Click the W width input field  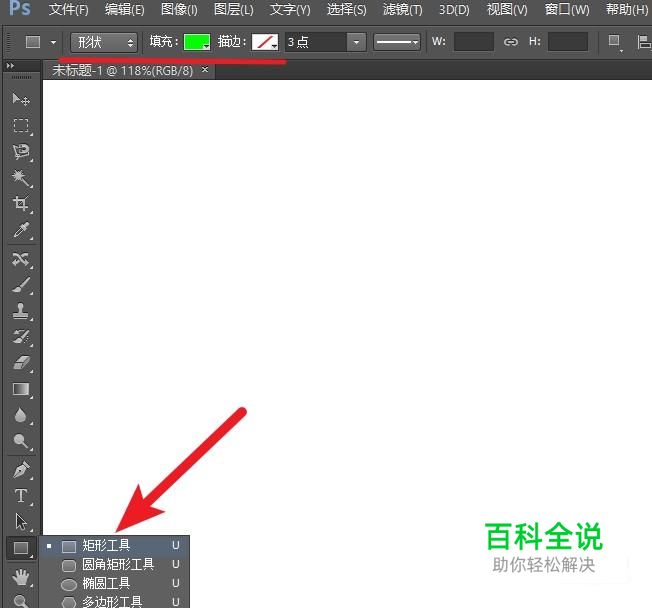473,42
